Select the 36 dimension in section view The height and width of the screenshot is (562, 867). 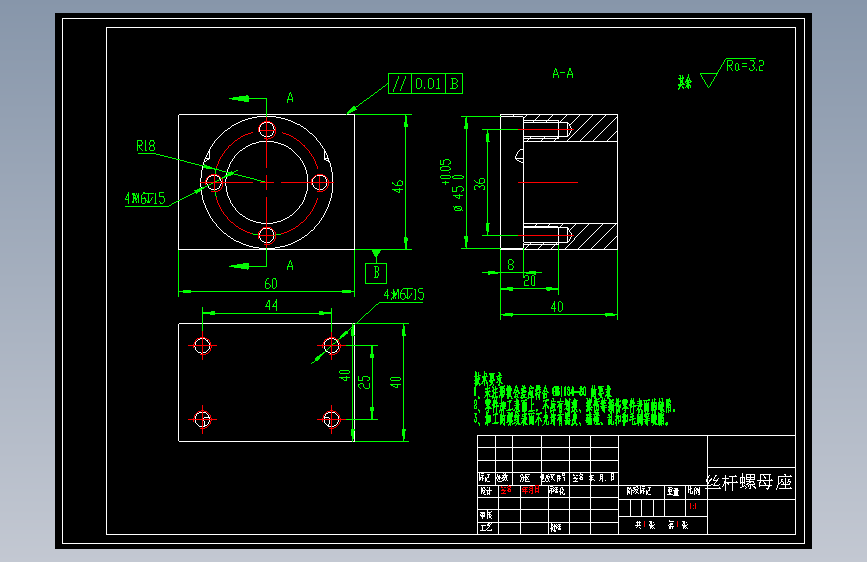click(x=480, y=184)
